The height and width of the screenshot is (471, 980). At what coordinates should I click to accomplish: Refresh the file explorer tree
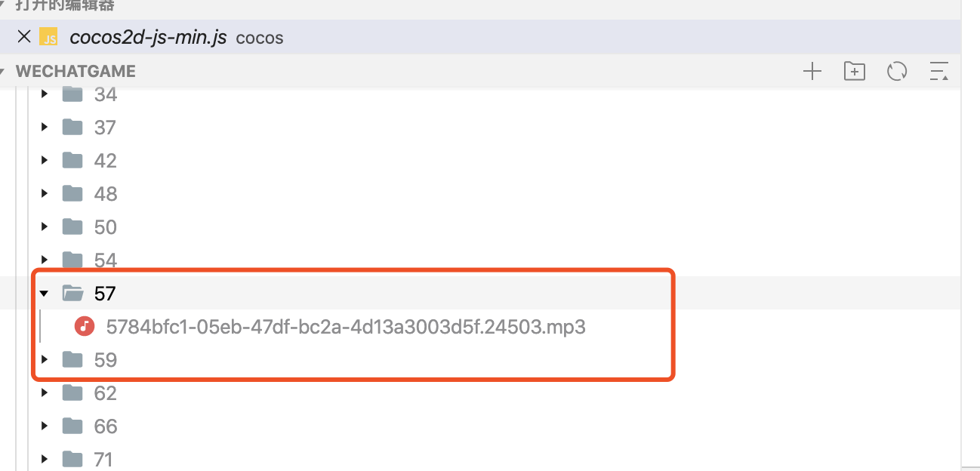click(897, 72)
